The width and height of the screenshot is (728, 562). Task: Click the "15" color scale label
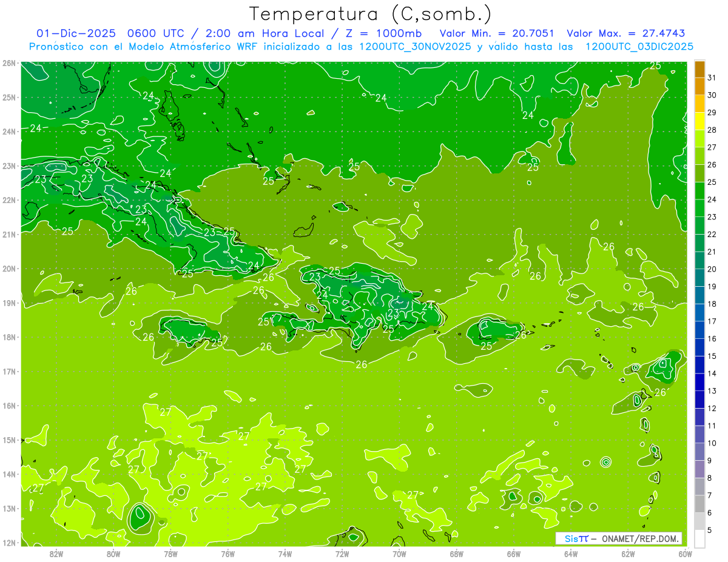(x=712, y=356)
